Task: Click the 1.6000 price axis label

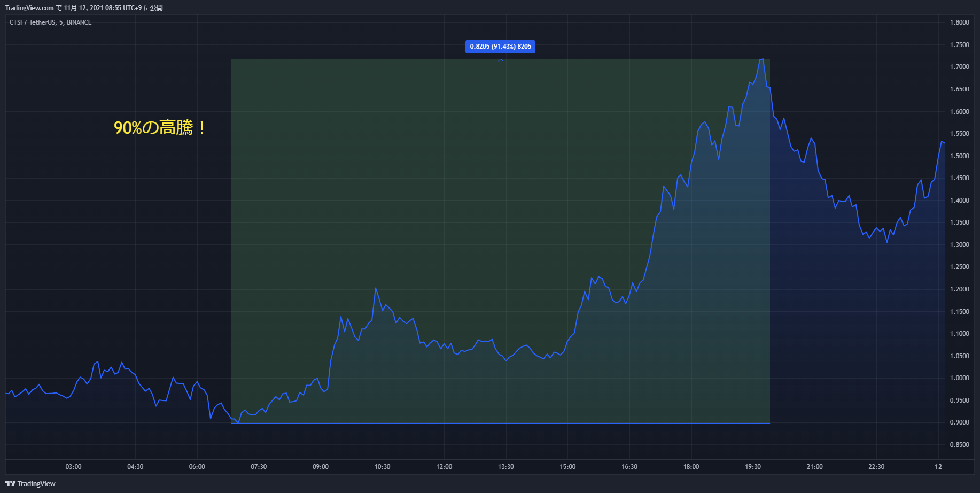Action: 960,112
